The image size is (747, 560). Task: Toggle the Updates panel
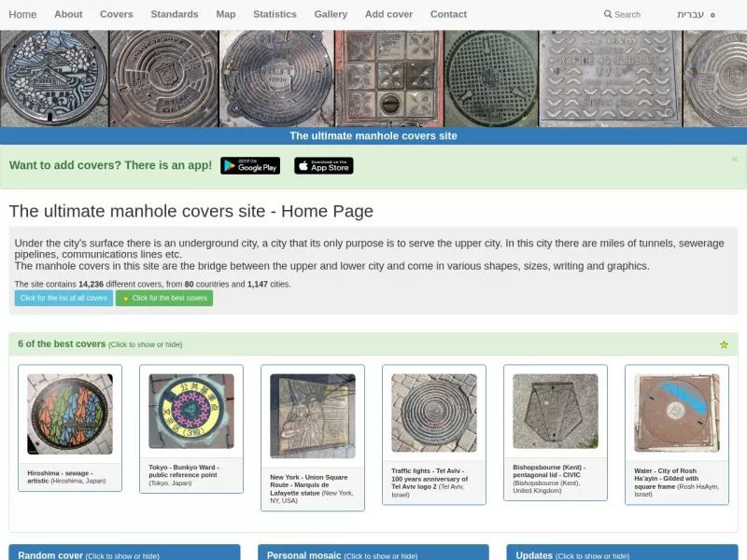point(572,555)
